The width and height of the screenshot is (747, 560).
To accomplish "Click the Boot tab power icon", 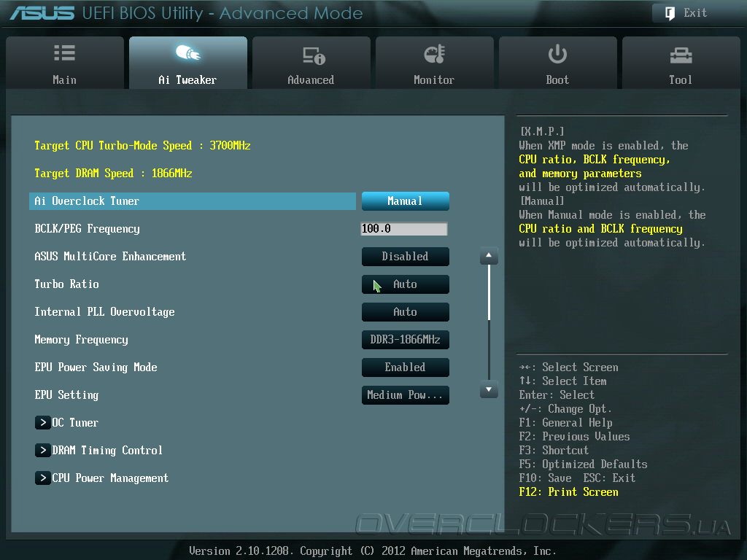I will click(x=557, y=54).
